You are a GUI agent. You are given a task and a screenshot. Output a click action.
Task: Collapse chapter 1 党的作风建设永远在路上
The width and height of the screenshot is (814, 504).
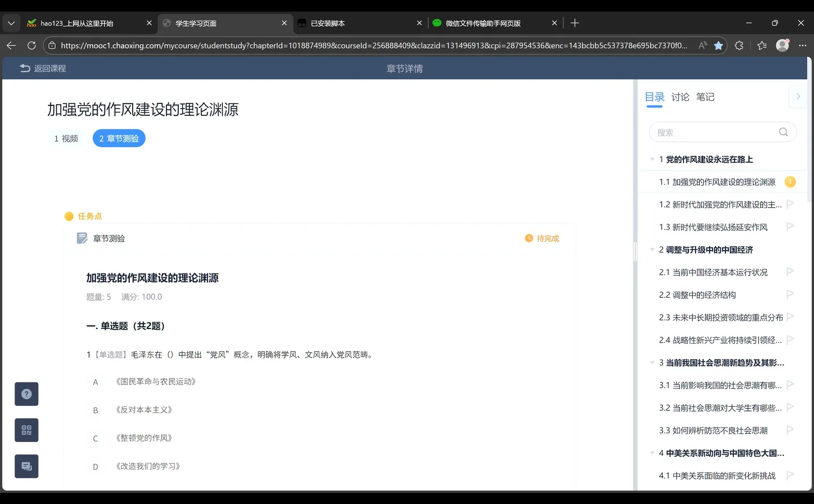652,159
